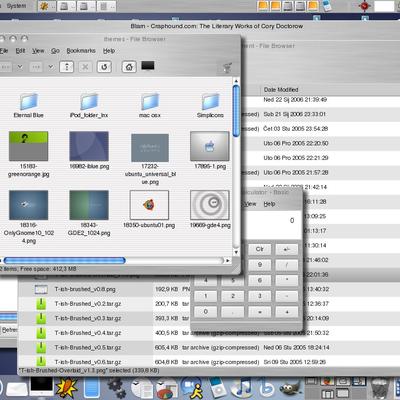Image resolution: width=400 pixels, height=400 pixels.
Task: Click the Calculator digit 2 button
Action: coord(233,296)
